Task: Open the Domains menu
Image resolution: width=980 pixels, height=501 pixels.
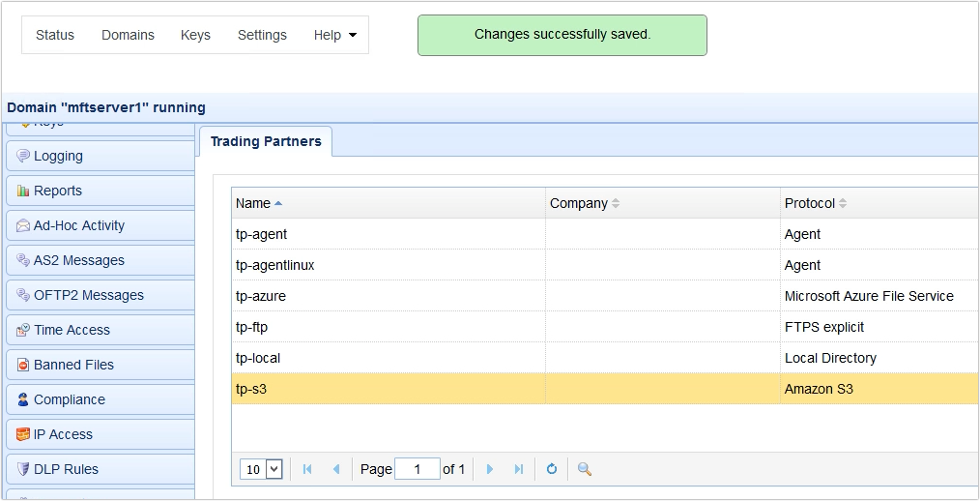Action: click(128, 35)
